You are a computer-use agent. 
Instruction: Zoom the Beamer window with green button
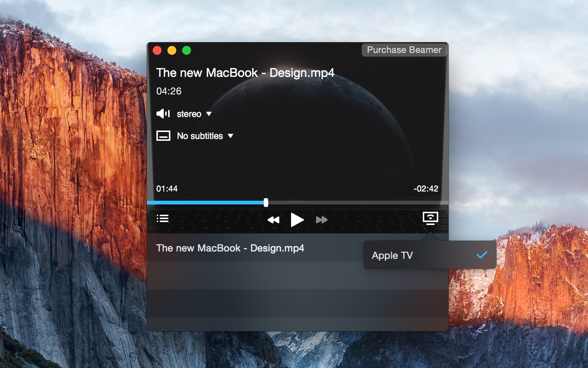point(187,50)
